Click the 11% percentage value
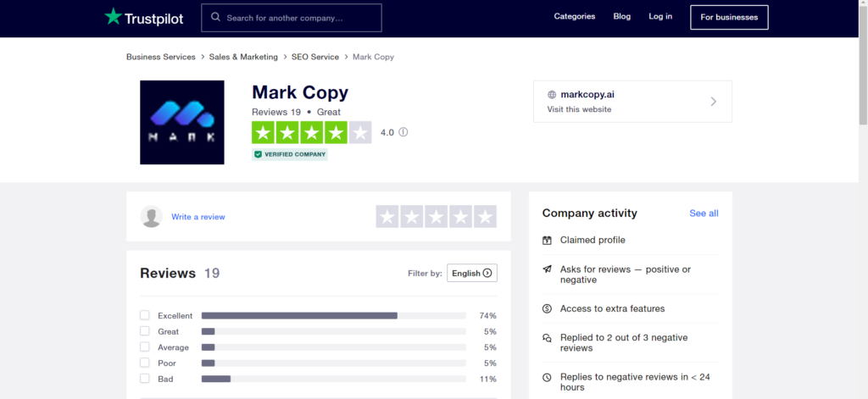Image resolution: width=868 pixels, height=399 pixels. point(488,379)
